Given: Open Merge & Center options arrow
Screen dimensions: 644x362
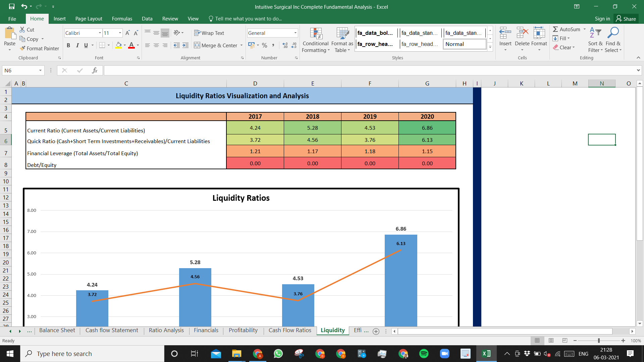Looking at the screenshot, I should [x=241, y=45].
